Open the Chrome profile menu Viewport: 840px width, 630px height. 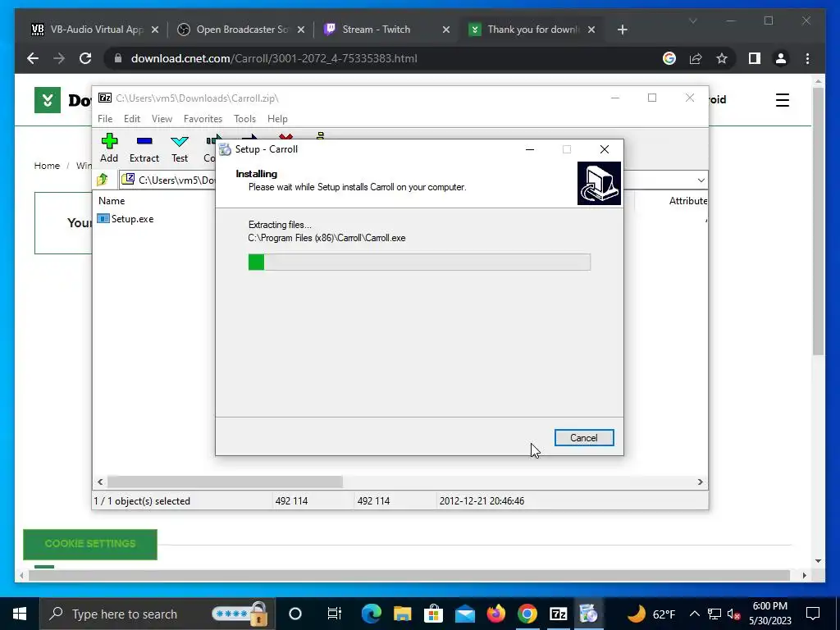click(x=781, y=58)
